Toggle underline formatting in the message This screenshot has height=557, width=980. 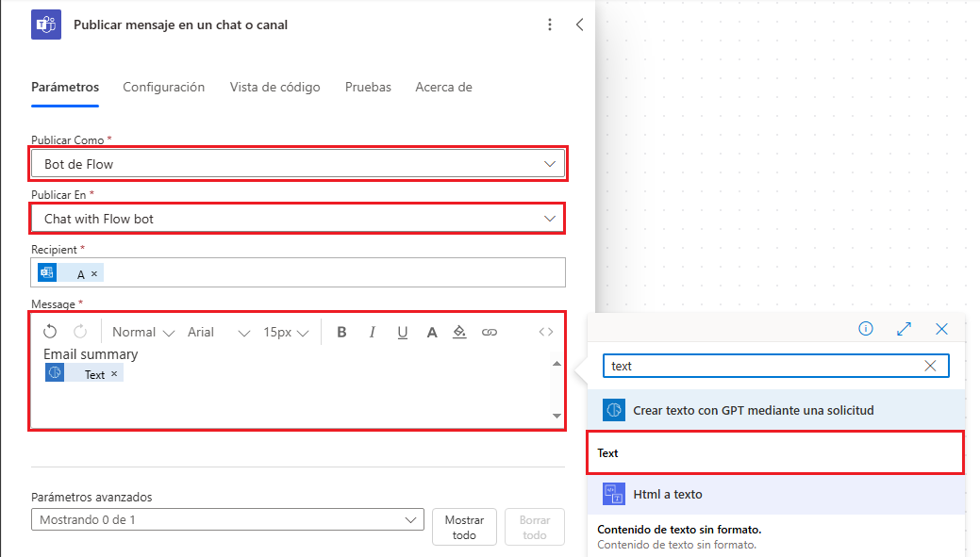(x=403, y=332)
